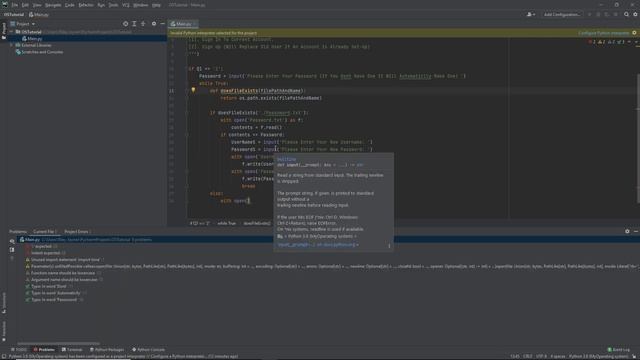
Task: Open the Run menu
Action: pos(101,5)
